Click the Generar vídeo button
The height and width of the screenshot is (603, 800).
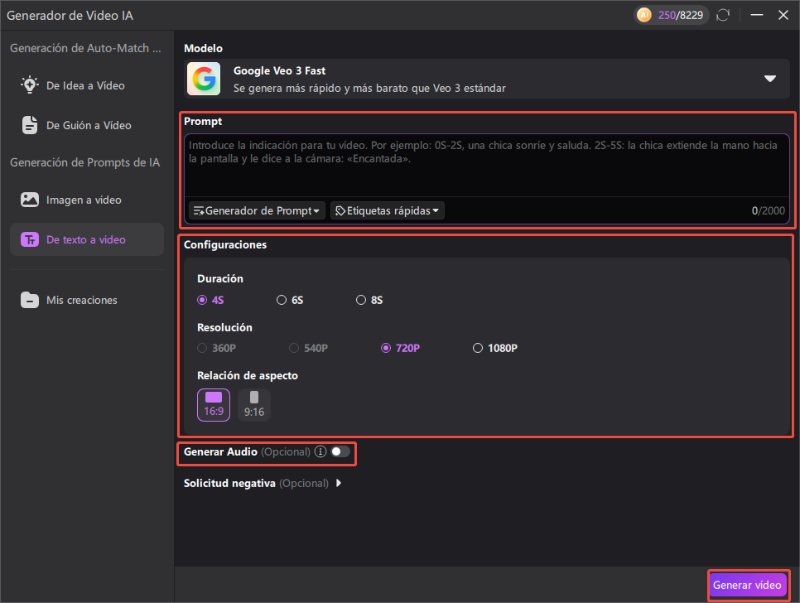point(748,586)
